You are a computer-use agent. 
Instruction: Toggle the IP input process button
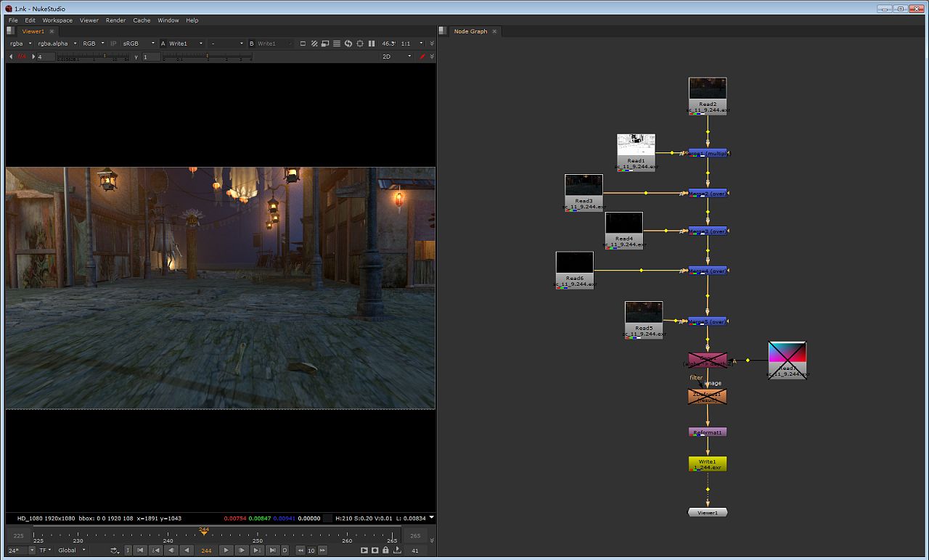click(x=113, y=44)
